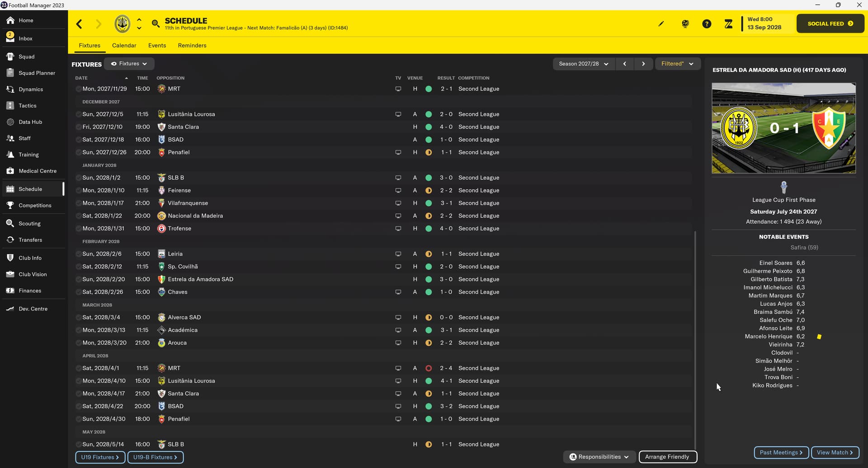Select Schedule in the sidebar
The image size is (868, 468).
tap(33, 189)
